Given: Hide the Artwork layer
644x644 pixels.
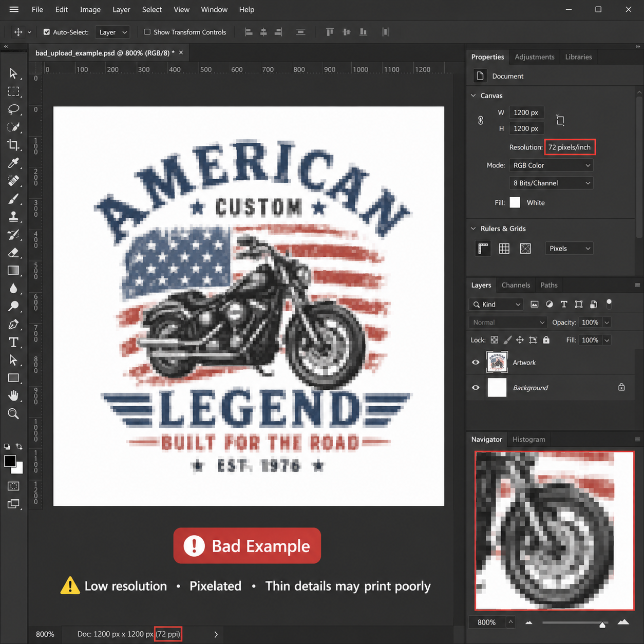Looking at the screenshot, I should pos(476,363).
